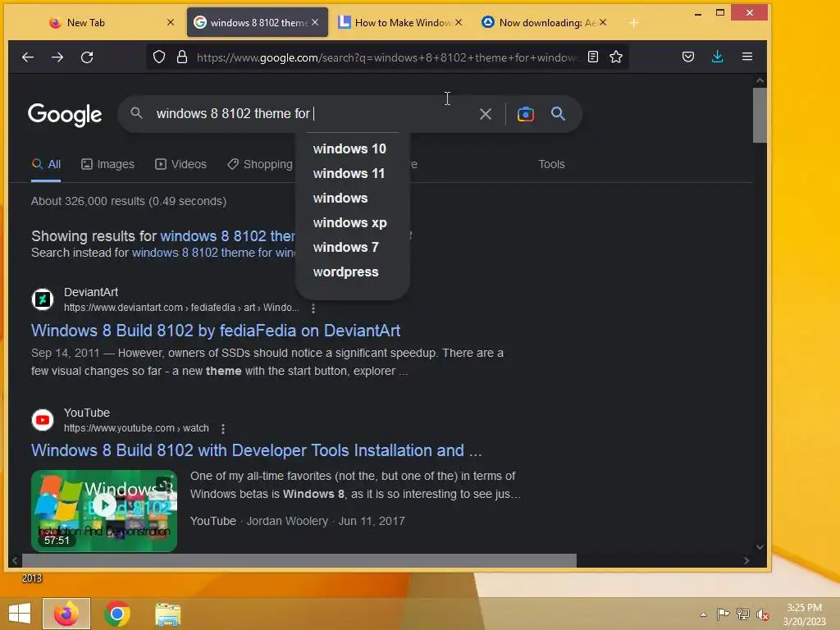Choose the windows 11 suggestion

point(352,174)
